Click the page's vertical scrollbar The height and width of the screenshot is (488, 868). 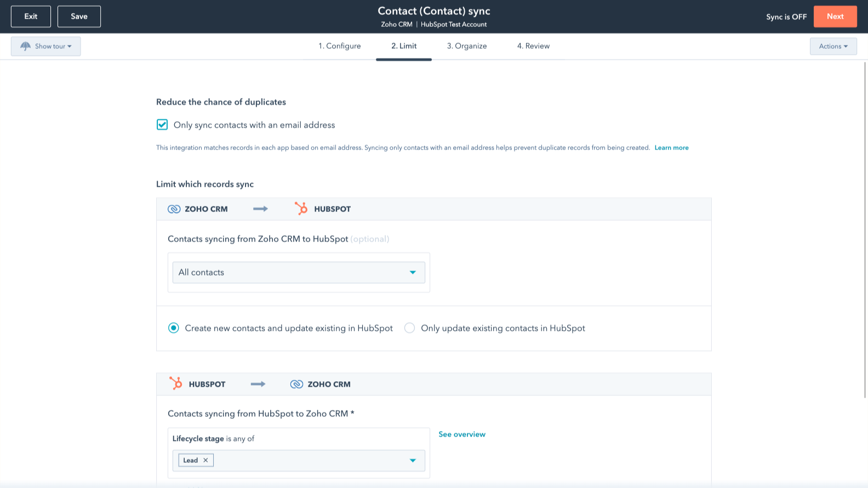pos(865,230)
